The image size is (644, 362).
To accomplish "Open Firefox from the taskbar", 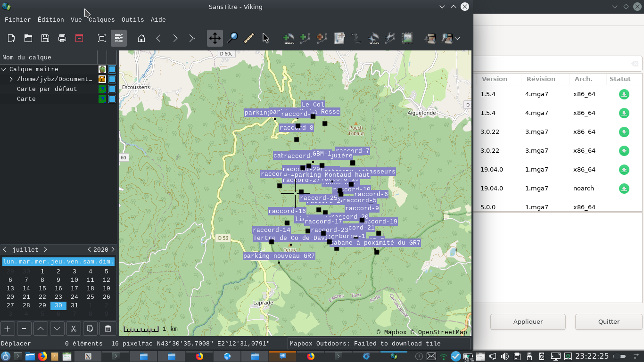I will [x=42, y=356].
